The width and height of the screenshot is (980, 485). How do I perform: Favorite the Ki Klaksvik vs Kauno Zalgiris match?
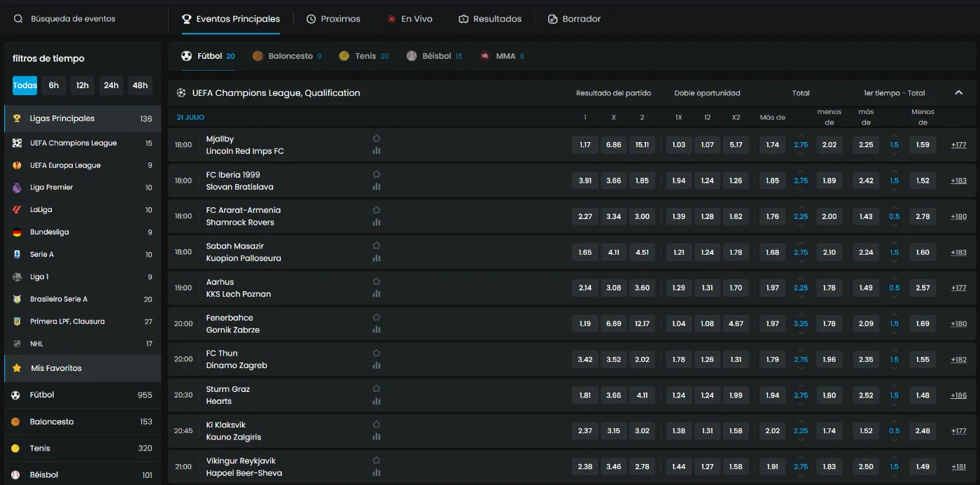tap(377, 424)
